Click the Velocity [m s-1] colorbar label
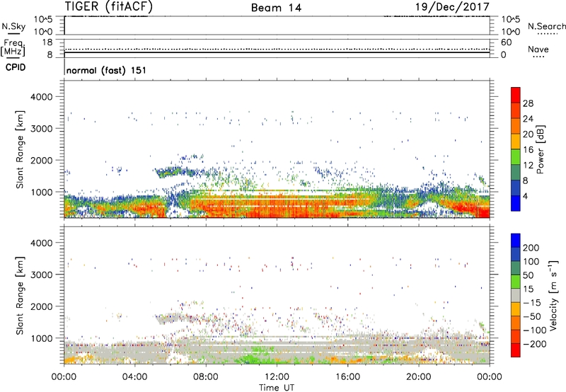The width and height of the screenshot is (566, 392). [554, 295]
